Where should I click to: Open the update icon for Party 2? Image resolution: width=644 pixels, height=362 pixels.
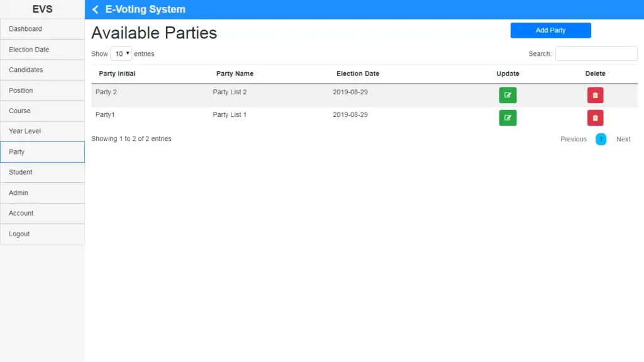point(508,95)
